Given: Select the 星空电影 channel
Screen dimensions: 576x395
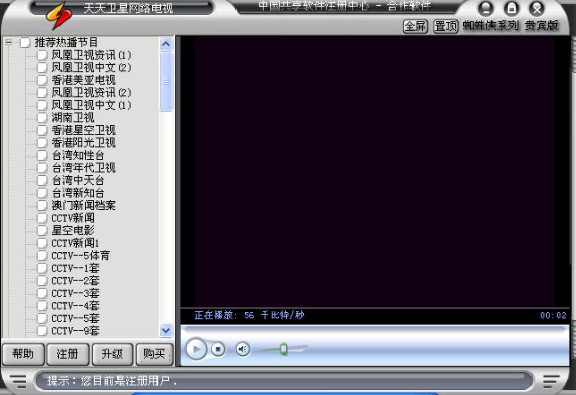Looking at the screenshot, I should [73, 230].
